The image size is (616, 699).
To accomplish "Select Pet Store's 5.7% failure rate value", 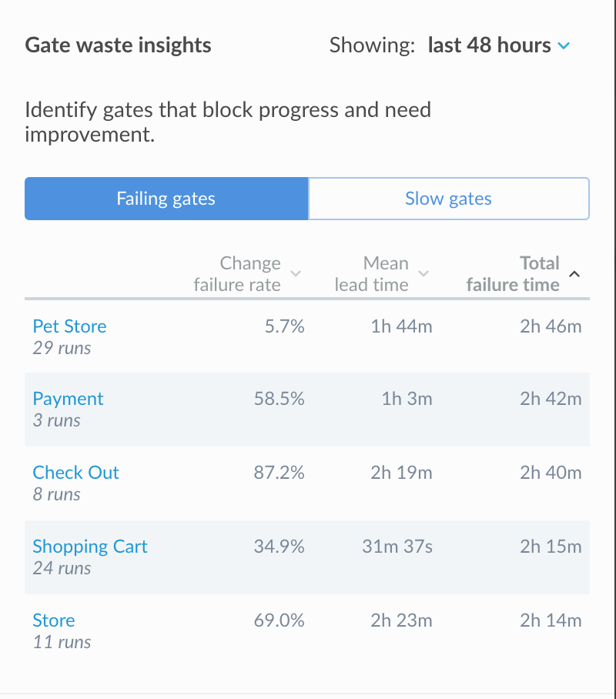I will 285,326.
